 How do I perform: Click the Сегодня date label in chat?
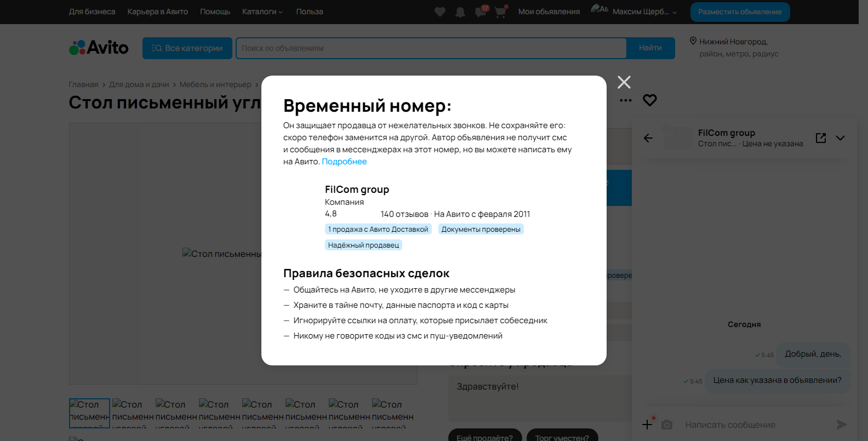pyautogui.click(x=744, y=324)
